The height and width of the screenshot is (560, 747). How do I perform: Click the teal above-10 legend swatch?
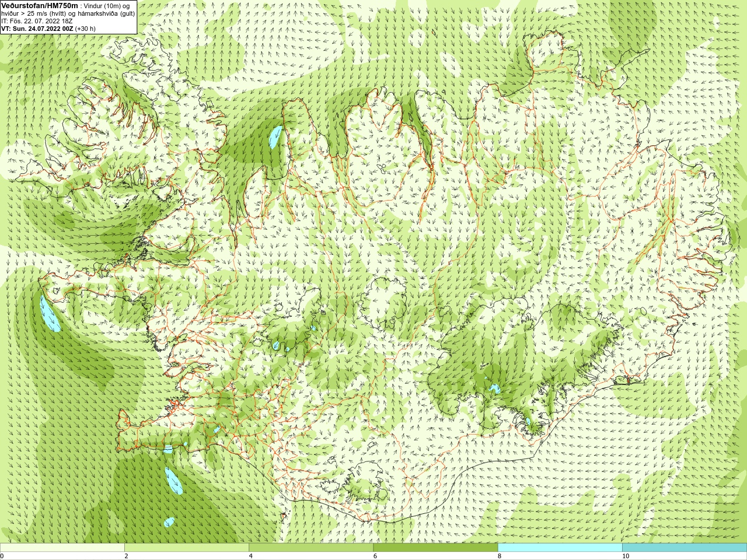click(685, 548)
